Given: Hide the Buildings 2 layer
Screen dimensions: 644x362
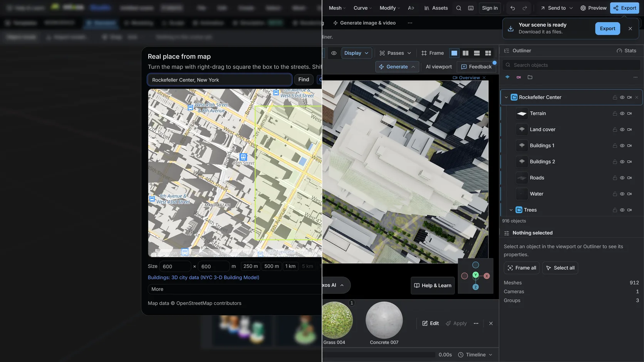Looking at the screenshot, I should [x=622, y=162].
